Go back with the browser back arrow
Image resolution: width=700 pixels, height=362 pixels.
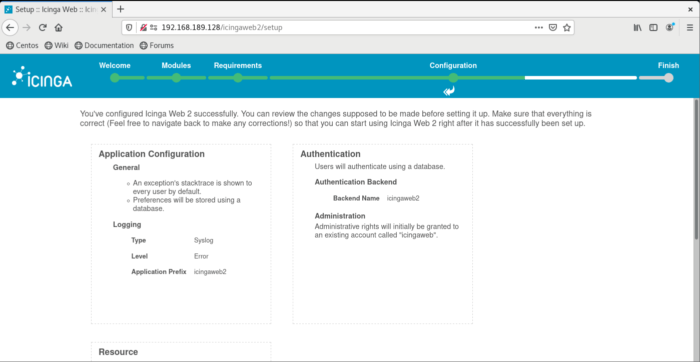coord(10,28)
